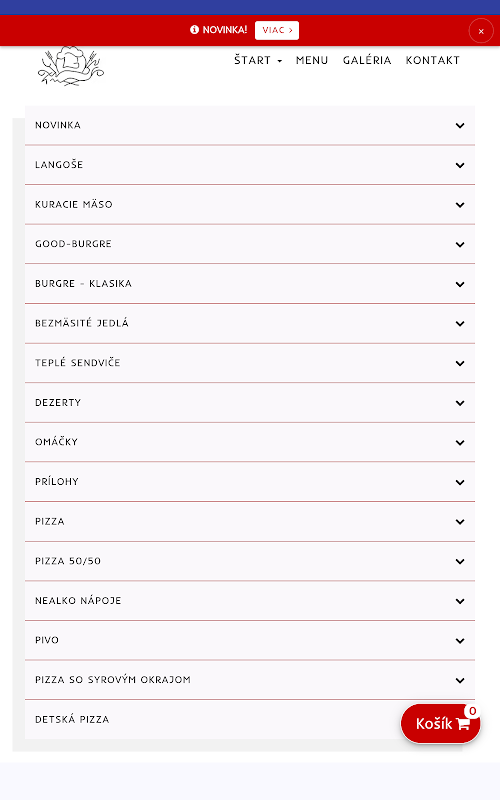
Task: Expand KURACIE MÄSO chevron arrow
Action: (x=460, y=205)
